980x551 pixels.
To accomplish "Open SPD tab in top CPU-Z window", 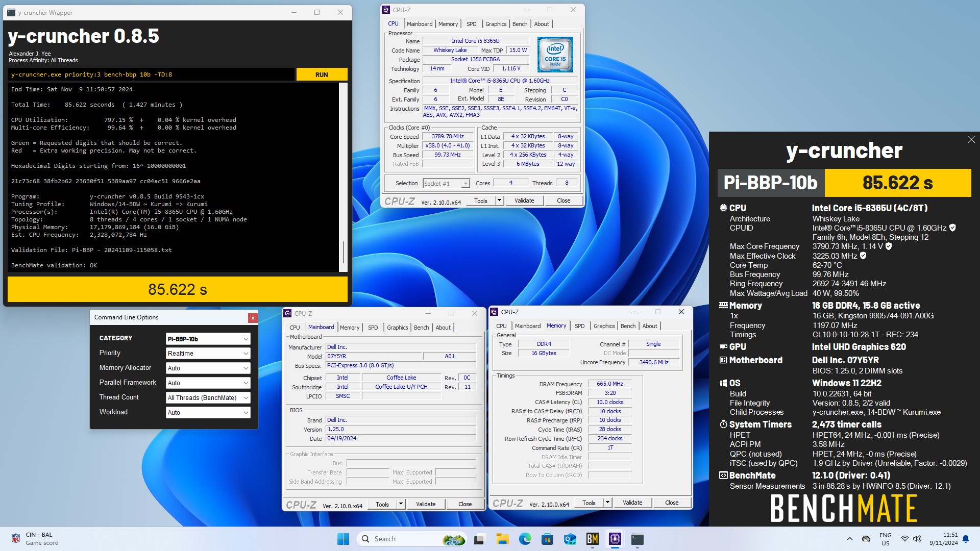I will pyautogui.click(x=472, y=24).
